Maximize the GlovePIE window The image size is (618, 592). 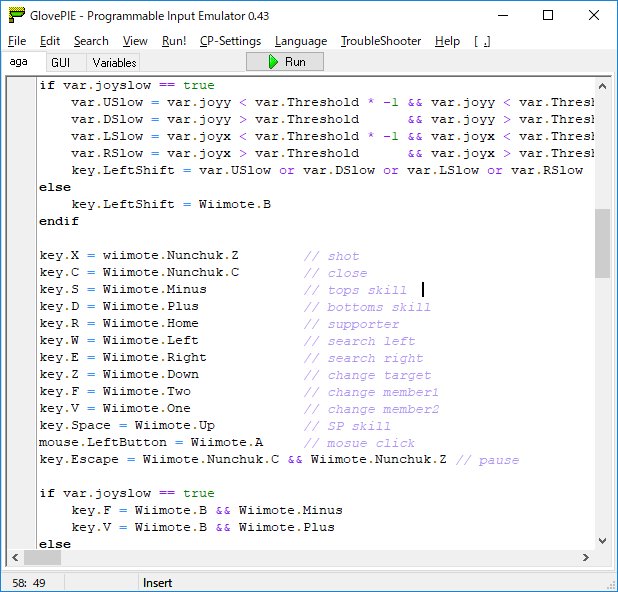coord(548,15)
